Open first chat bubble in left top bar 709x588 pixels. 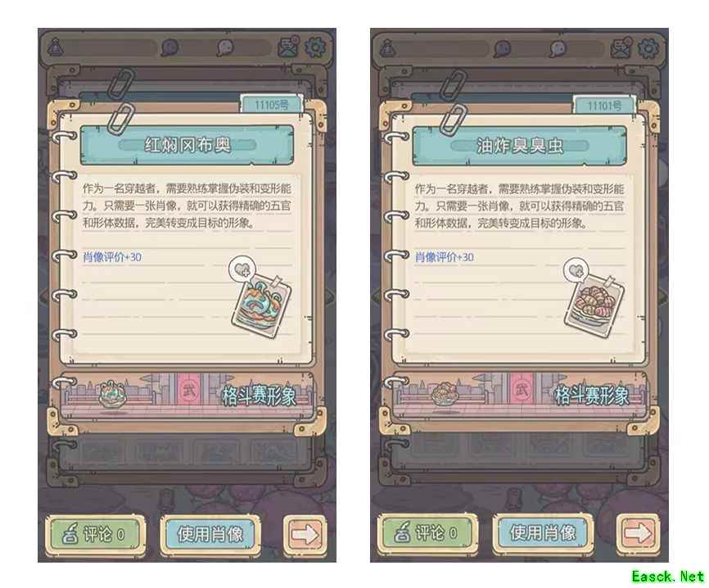(169, 47)
